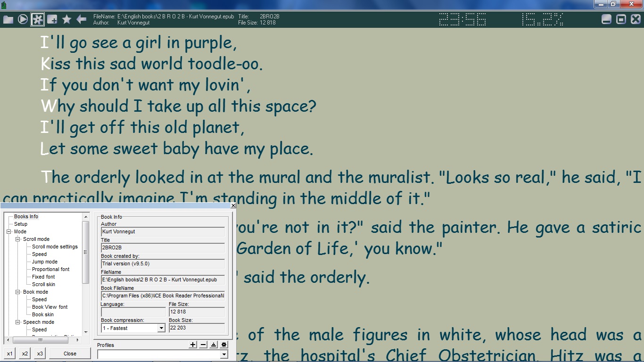Click the reader toolbar's X exit icon
The width and height of the screenshot is (644, 362).
click(x=636, y=19)
